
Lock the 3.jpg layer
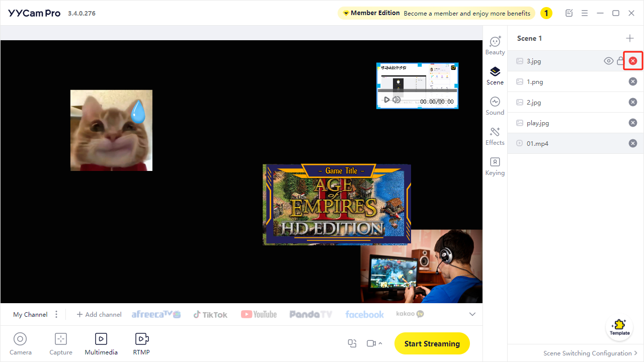click(x=621, y=61)
